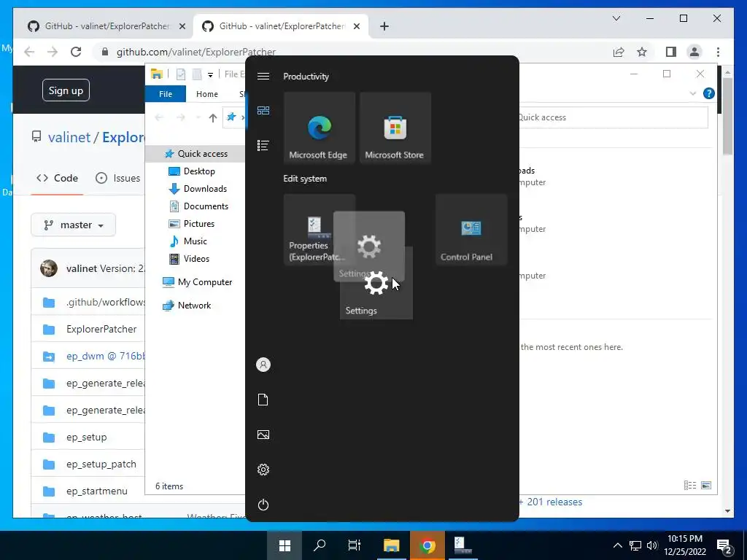Show all apps list in Start
The width and height of the screenshot is (747, 560).
(x=263, y=145)
